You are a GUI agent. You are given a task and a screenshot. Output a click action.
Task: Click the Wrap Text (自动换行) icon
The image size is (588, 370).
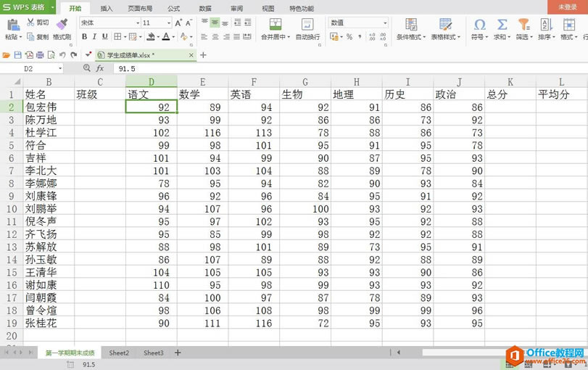(307, 25)
